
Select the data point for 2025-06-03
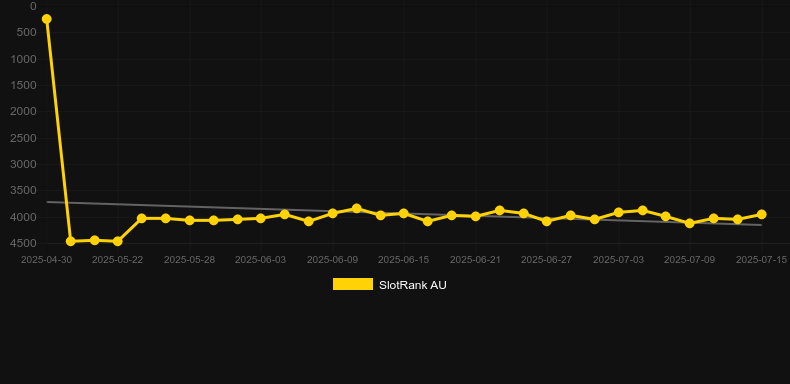[260, 218]
